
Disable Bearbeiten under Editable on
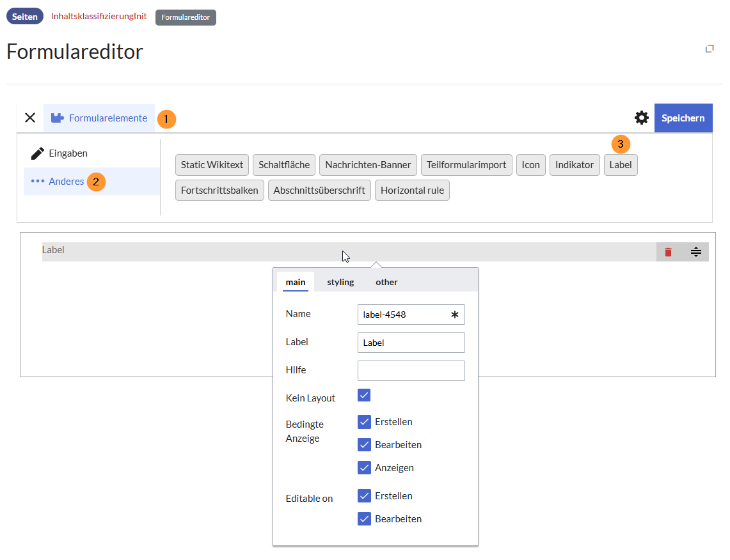(x=364, y=519)
